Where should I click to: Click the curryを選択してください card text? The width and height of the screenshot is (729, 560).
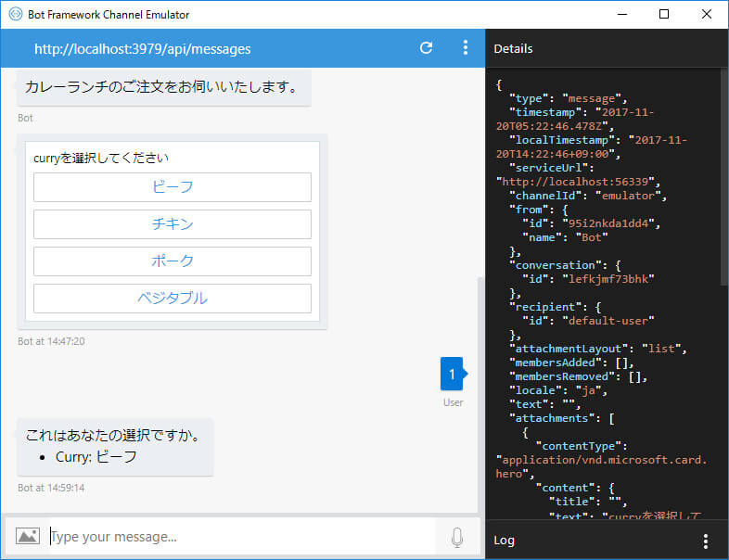click(x=101, y=158)
